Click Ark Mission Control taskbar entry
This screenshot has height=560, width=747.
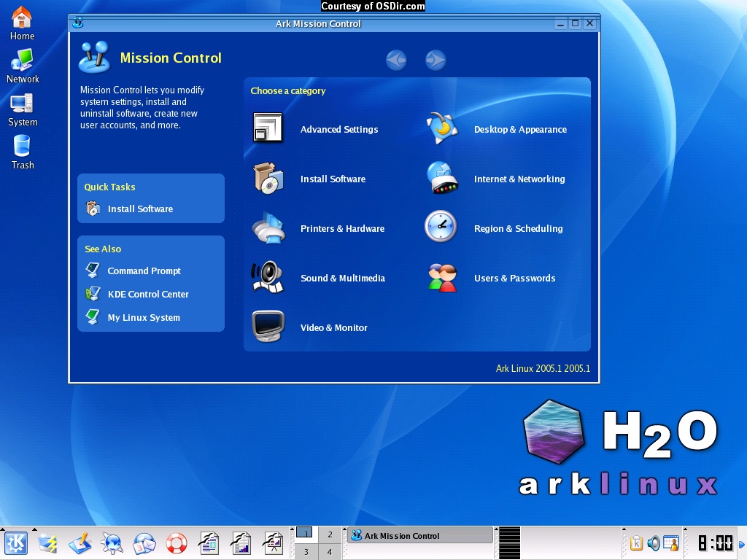(x=419, y=535)
